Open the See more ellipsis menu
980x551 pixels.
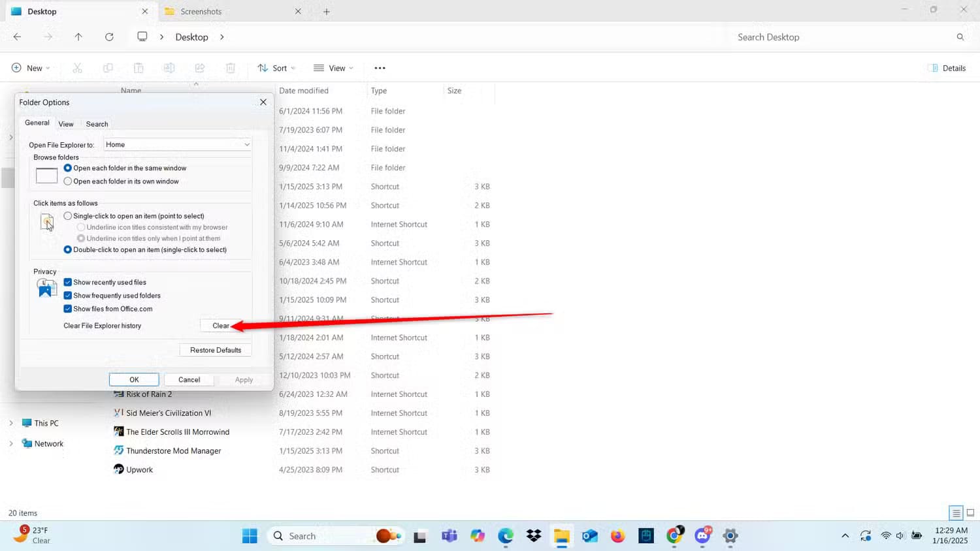[x=380, y=68]
